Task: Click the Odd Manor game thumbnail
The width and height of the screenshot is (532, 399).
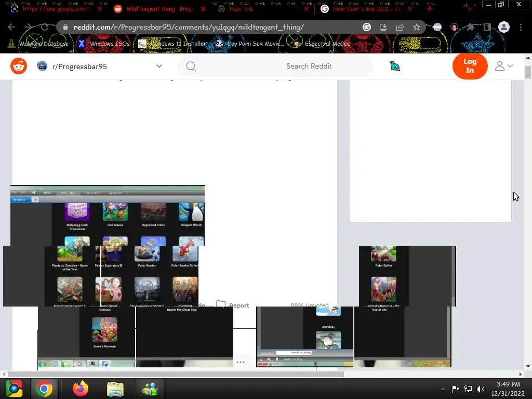Action: click(115, 212)
